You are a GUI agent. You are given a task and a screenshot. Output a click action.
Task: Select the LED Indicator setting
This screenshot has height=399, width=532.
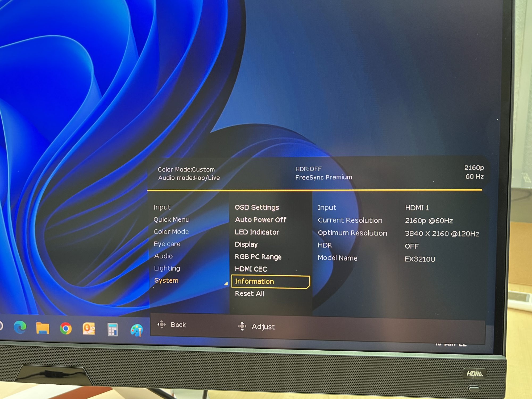pyautogui.click(x=257, y=232)
